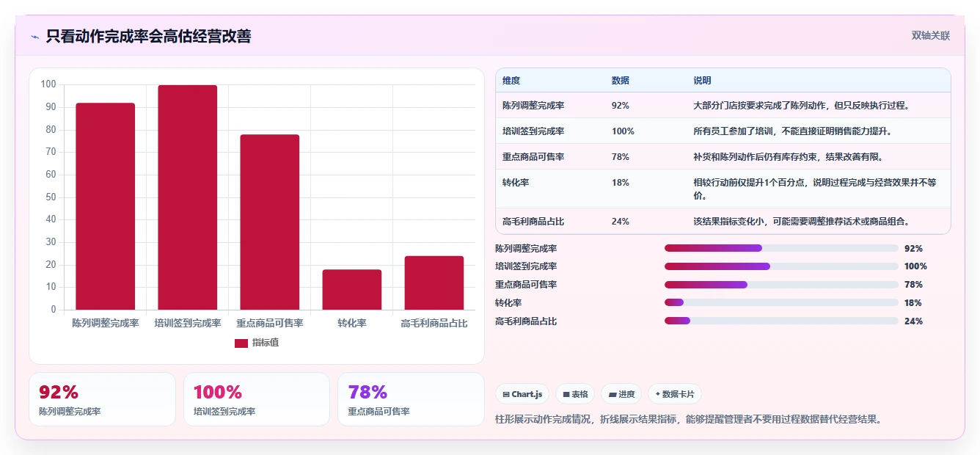Screen dimensions: 980x455
Task: Click the description starting 大部分门店按要求完成
Action: click(802, 106)
